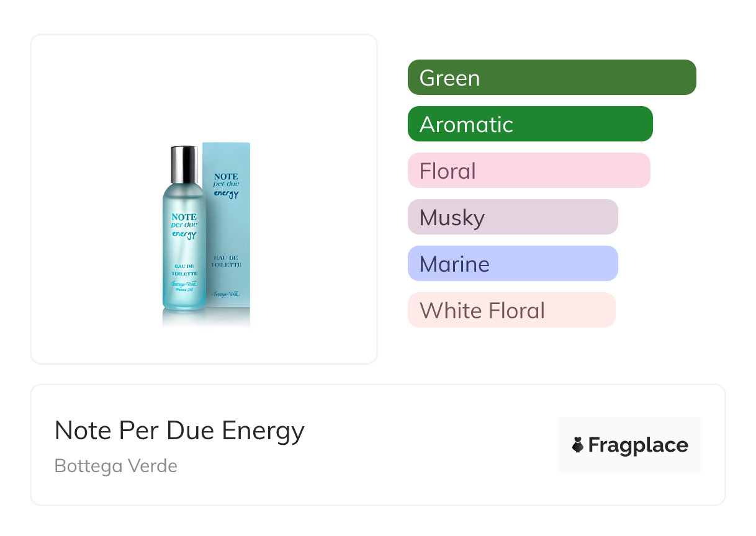Click 'EAU DE TOILETTE' text on the bottle
Image resolution: width=756 pixels, height=536 pixels.
click(183, 269)
